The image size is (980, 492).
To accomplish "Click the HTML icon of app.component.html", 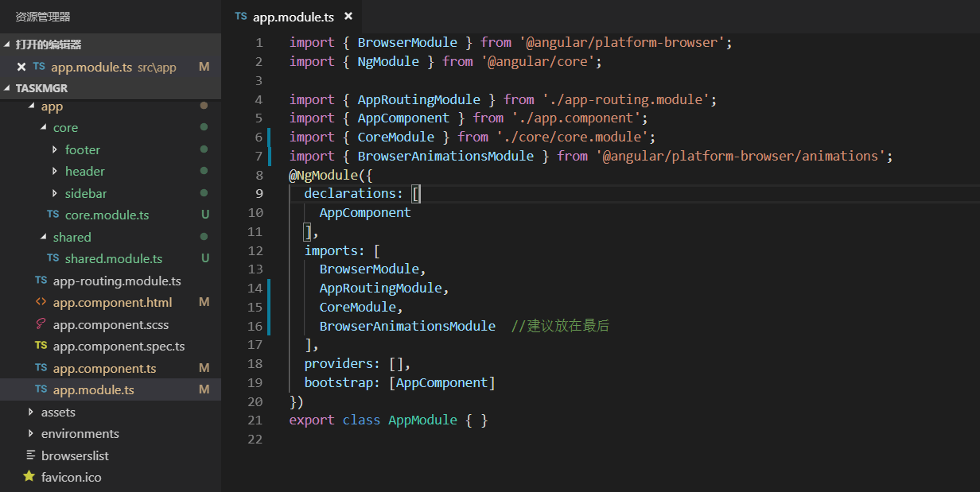I will [41, 302].
